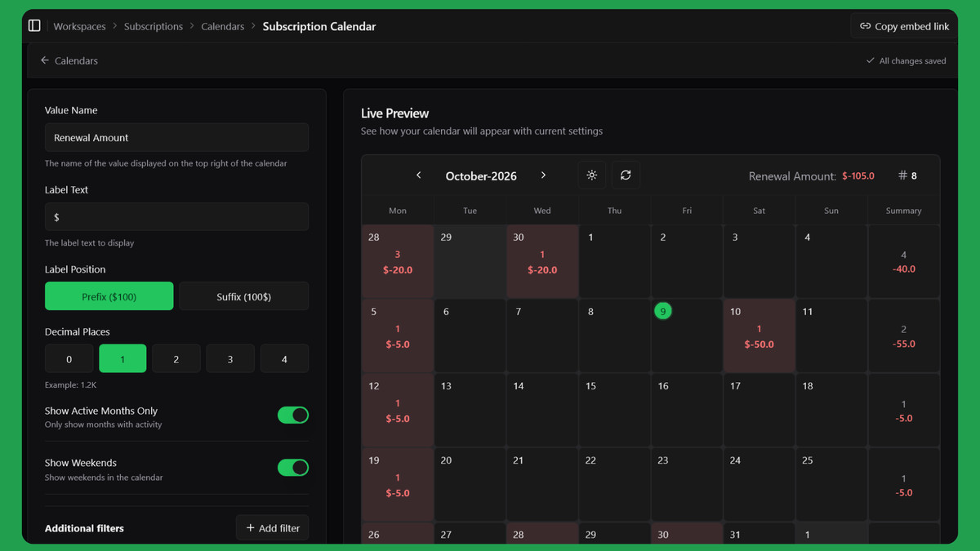980x551 pixels.
Task: Refresh the calendar preview
Action: (x=626, y=175)
